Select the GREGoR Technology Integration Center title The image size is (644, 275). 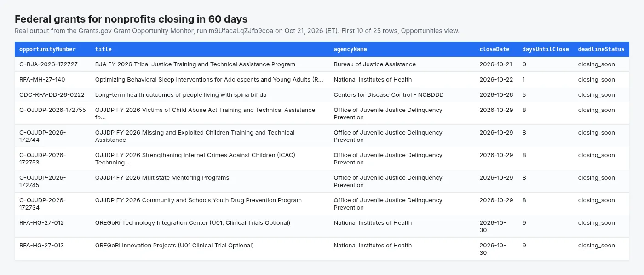(193, 223)
